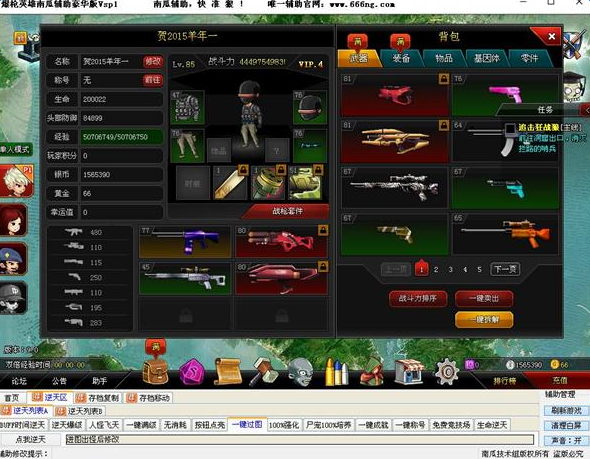Open the backpack bag icon in the bottom bar

pyautogui.click(x=155, y=371)
